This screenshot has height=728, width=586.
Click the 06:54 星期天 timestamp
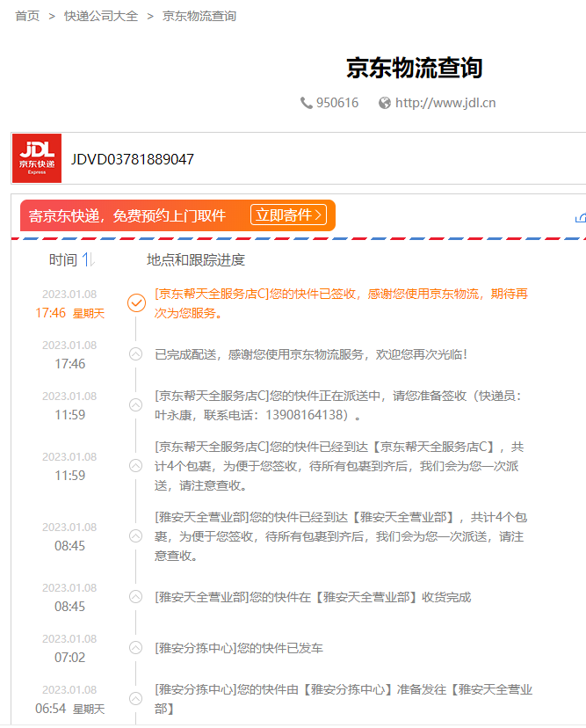pos(70,709)
